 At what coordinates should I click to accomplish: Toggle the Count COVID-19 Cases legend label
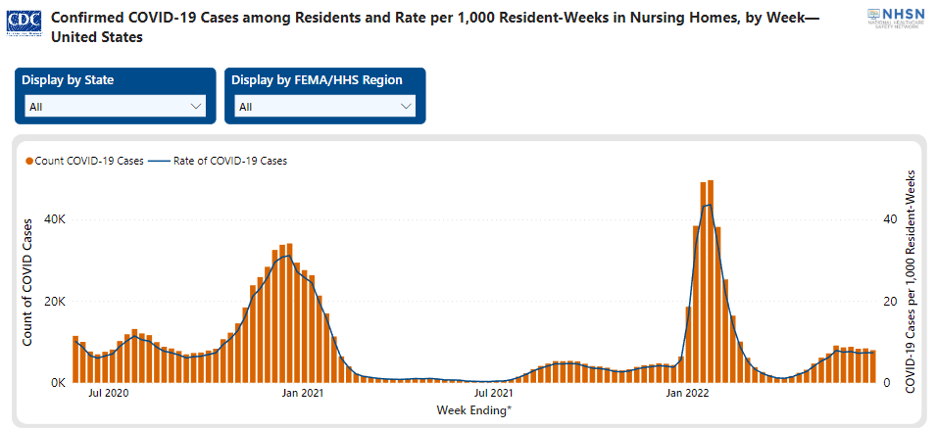89,160
